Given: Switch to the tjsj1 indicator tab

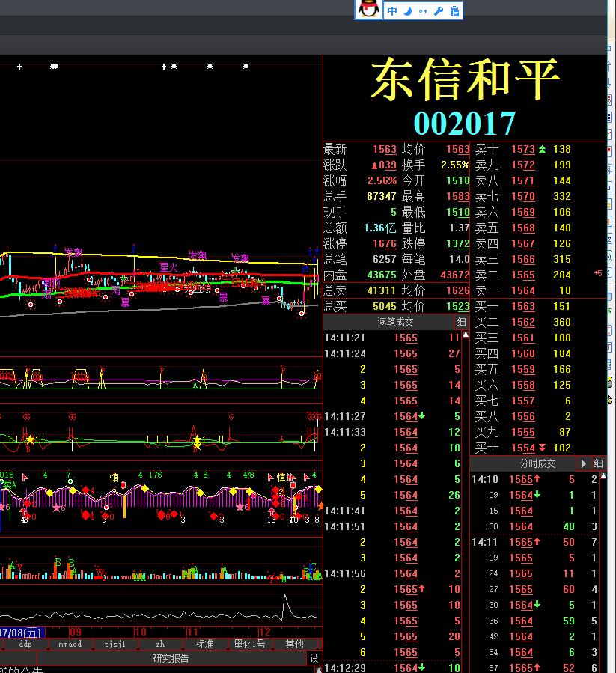Looking at the screenshot, I should (115, 644).
